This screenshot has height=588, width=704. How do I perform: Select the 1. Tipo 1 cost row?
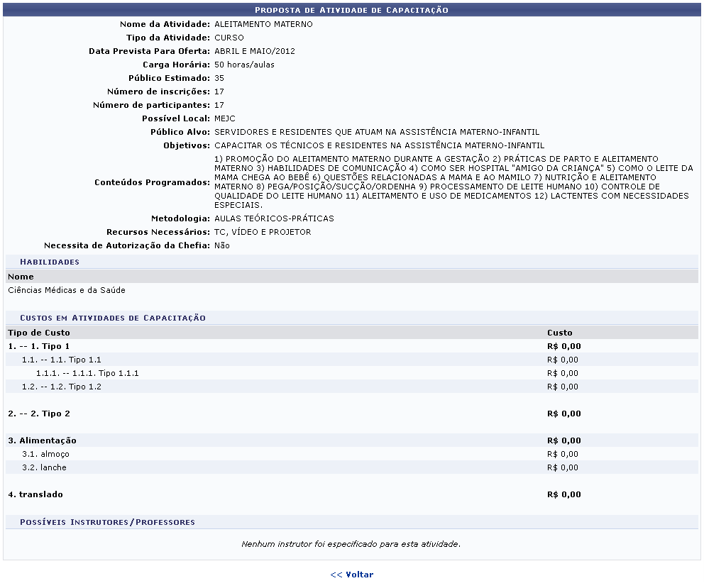(x=39, y=346)
